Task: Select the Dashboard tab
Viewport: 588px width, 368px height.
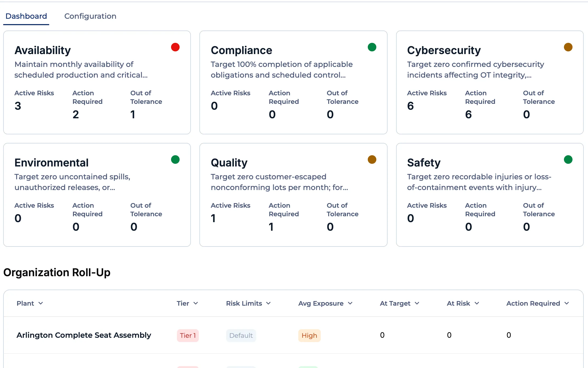Action: point(26,16)
